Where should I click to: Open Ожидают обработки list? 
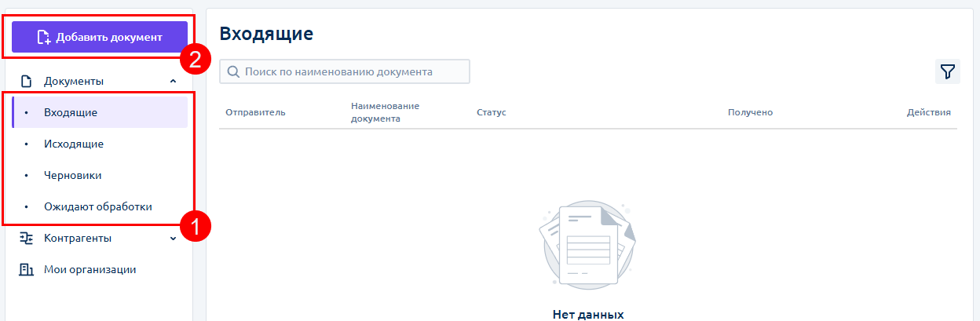tap(100, 206)
